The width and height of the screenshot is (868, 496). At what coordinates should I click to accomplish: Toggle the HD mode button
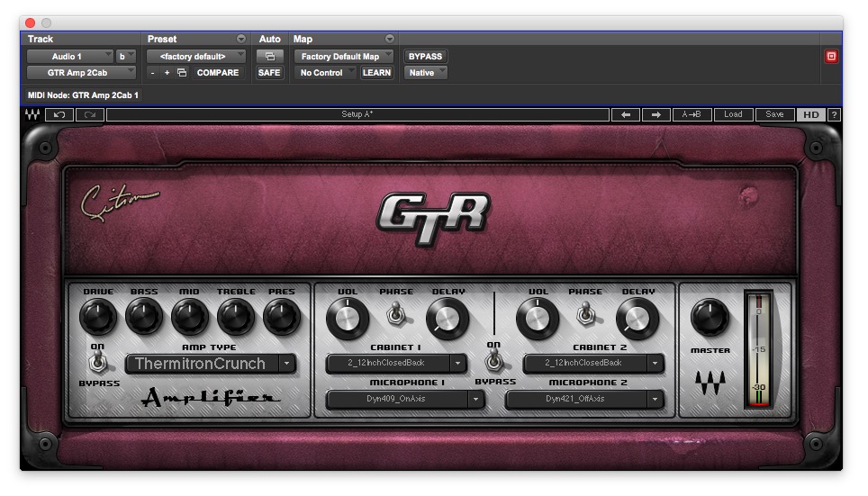[x=811, y=114]
